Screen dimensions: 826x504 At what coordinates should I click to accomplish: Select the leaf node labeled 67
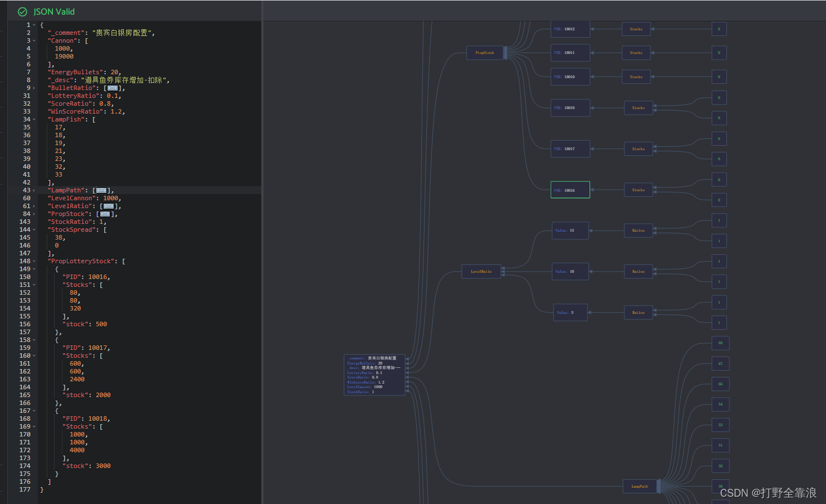coord(720,364)
